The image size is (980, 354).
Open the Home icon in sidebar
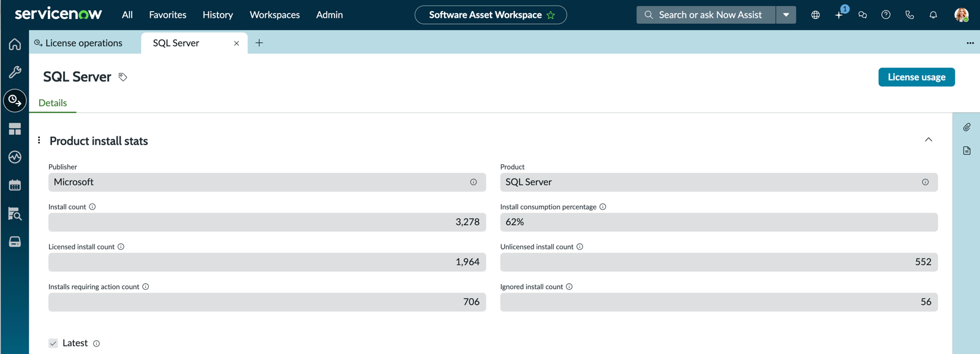tap(15, 44)
